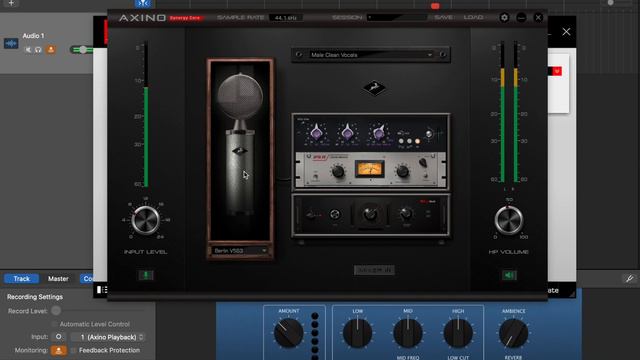Go to next preset with right arrow button
640x360 pixels.
(x=443, y=55)
